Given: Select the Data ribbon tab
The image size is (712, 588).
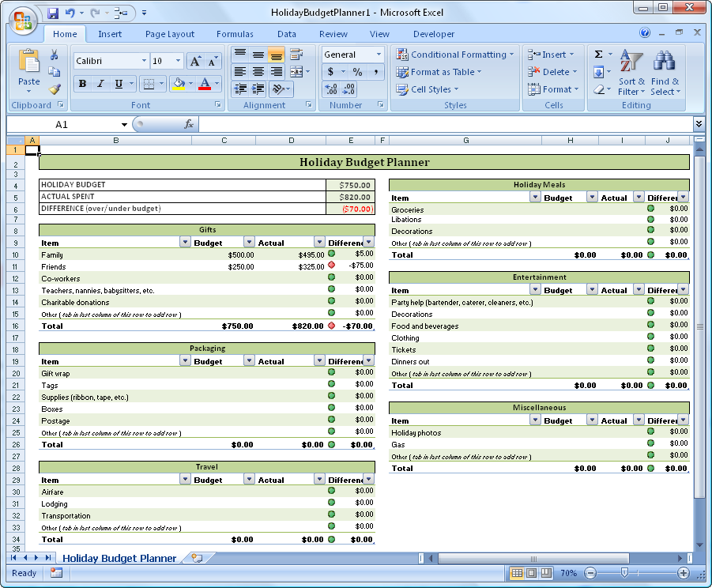Looking at the screenshot, I should (x=287, y=34).
